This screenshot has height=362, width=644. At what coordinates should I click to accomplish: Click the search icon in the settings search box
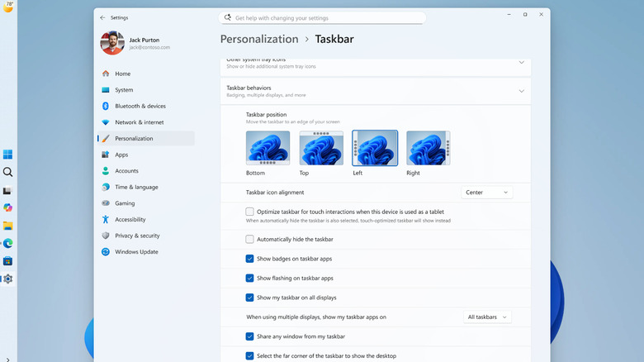(x=228, y=17)
